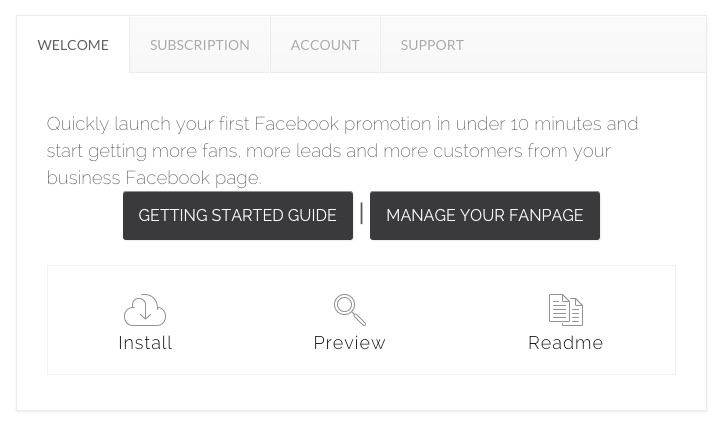The height and width of the screenshot is (428, 725).
Task: Click empty tab bar area right of Support
Action: [x=594, y=45]
